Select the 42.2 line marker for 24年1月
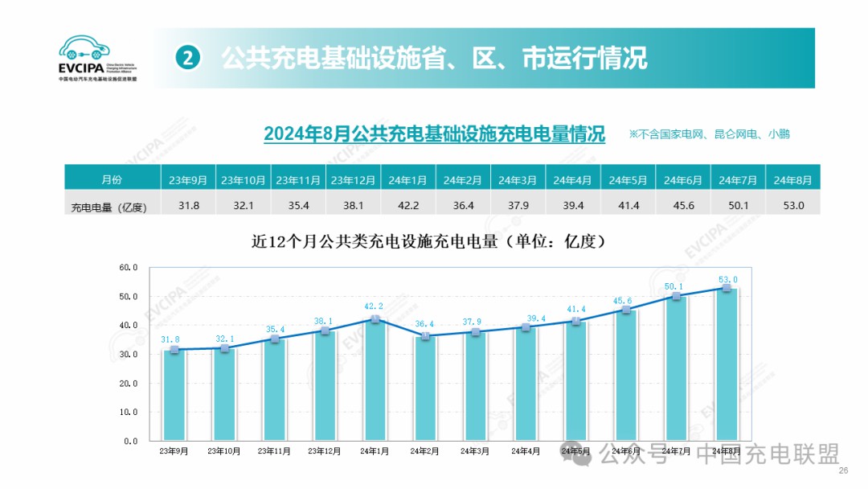Image resolution: width=868 pixels, height=489 pixels. [x=375, y=319]
